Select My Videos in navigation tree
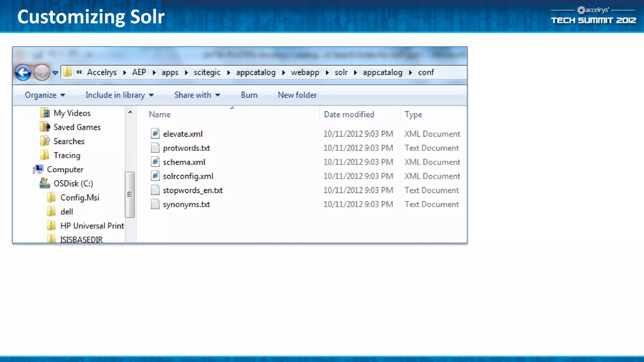This screenshot has height=362, width=644. 72,113
